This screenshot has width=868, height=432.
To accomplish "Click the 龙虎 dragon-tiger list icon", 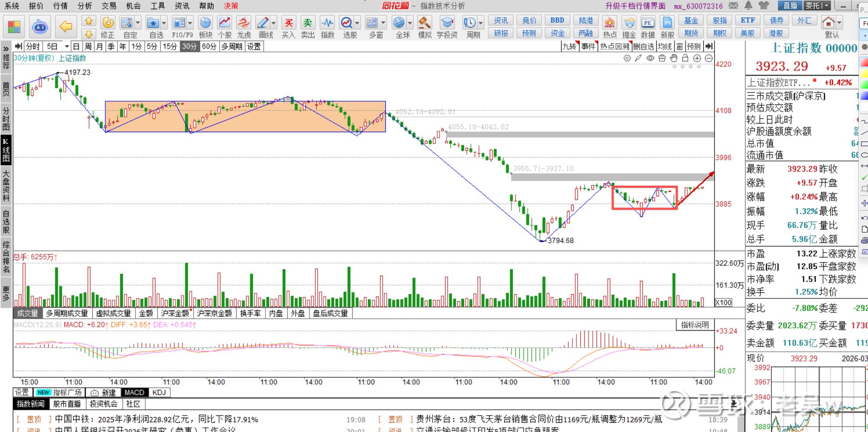I will pyautogui.click(x=244, y=27).
